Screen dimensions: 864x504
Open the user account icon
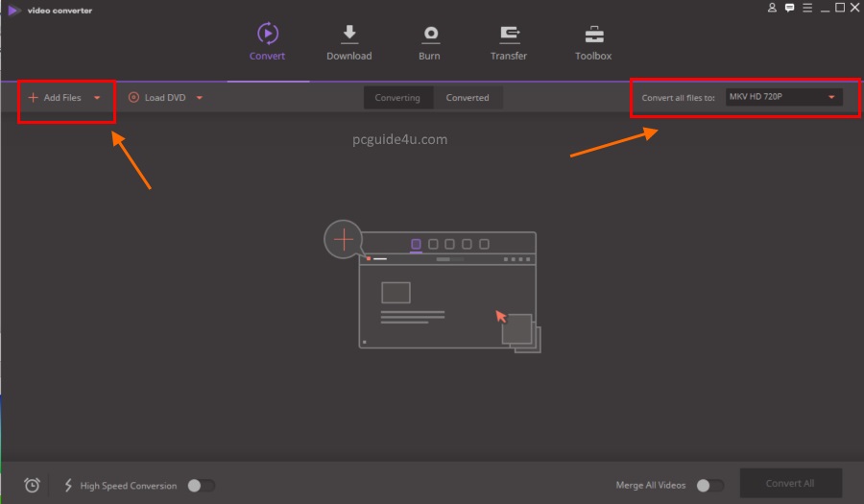772,8
